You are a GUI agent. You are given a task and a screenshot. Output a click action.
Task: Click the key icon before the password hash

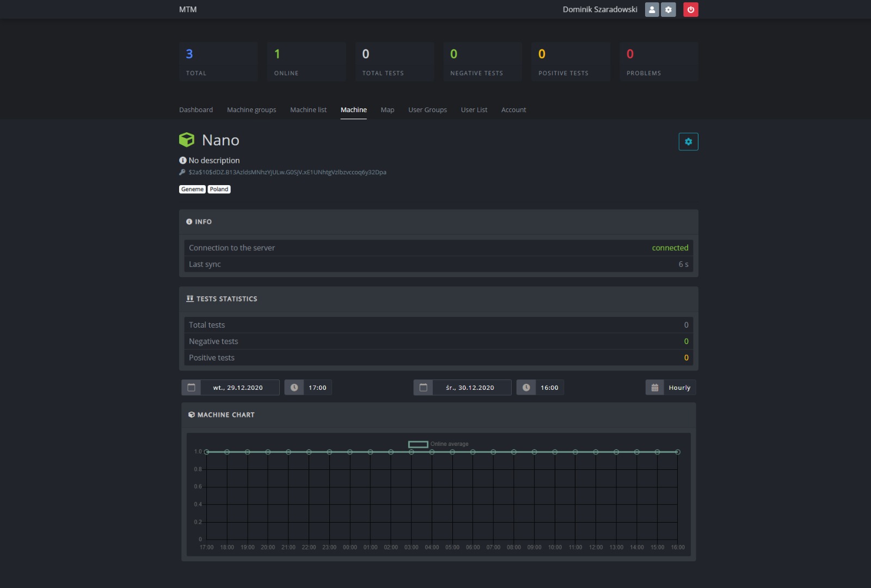coord(183,171)
